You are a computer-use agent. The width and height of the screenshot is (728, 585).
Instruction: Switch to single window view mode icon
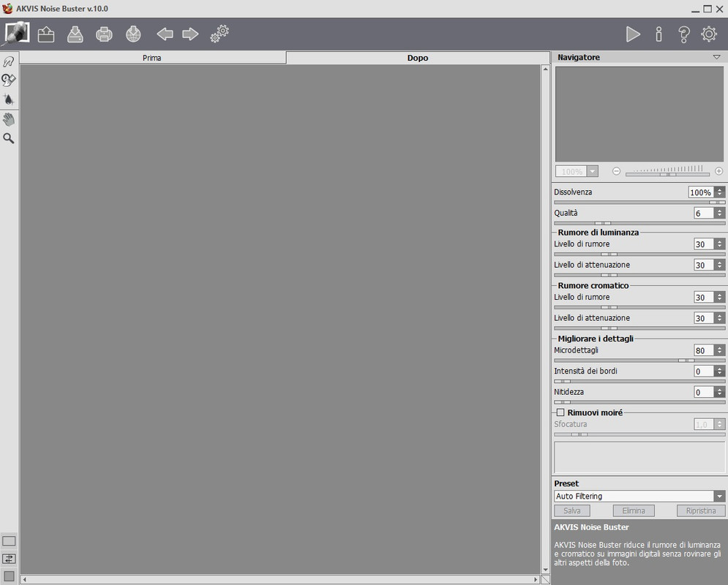(9, 541)
